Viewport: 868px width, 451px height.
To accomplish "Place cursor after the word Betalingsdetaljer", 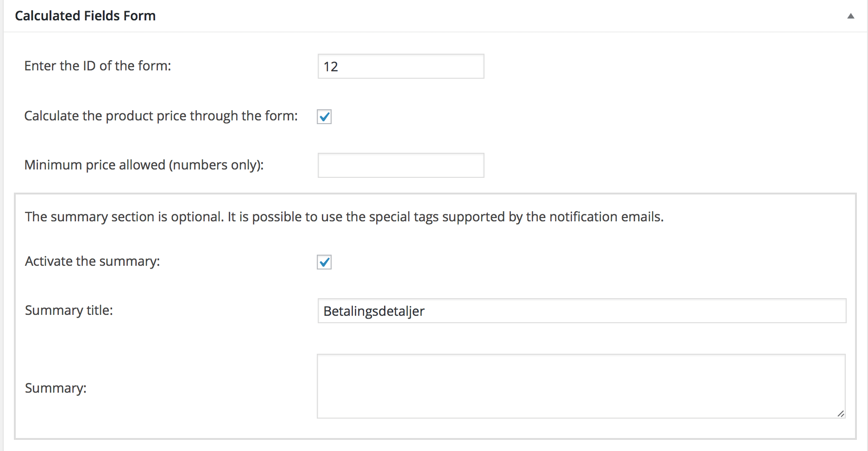I will pyautogui.click(x=426, y=311).
